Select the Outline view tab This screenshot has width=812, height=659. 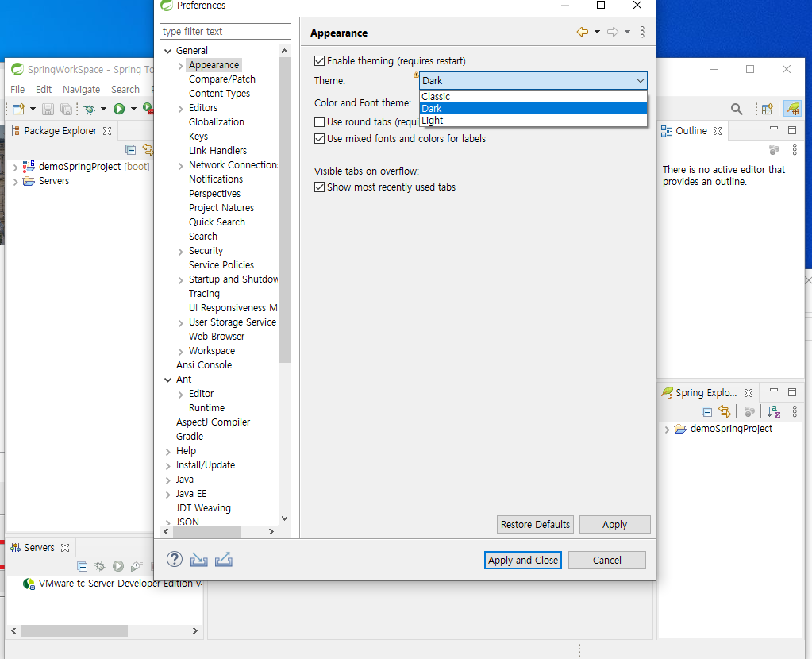[691, 130]
